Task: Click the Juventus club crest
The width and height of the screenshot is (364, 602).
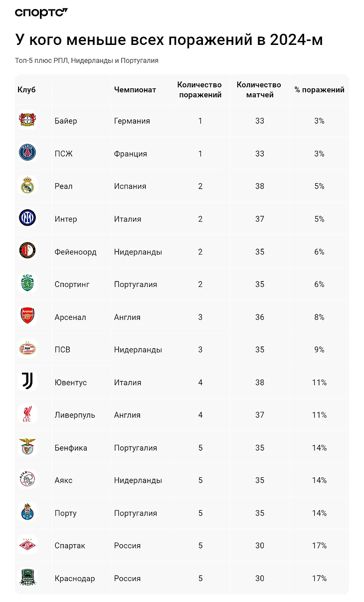Action: (27, 382)
